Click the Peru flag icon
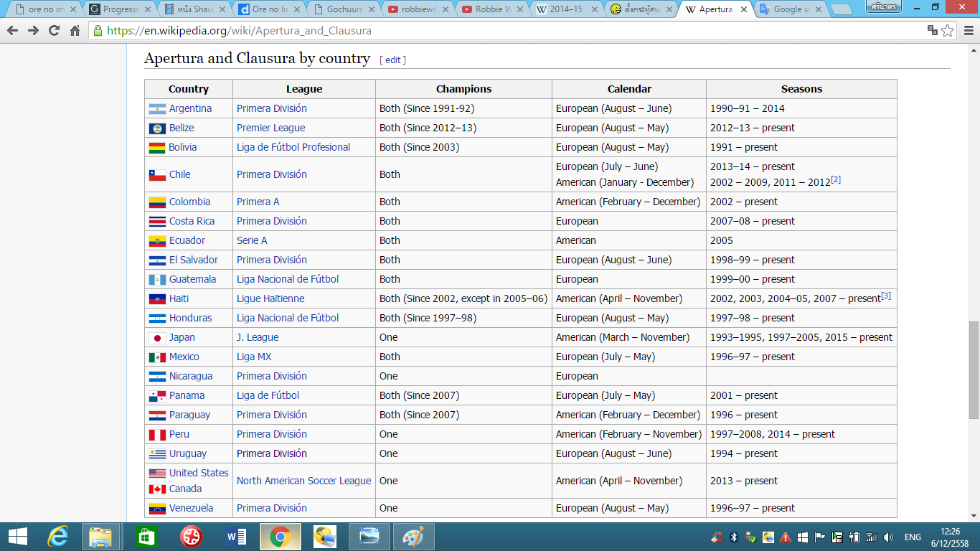 157,435
